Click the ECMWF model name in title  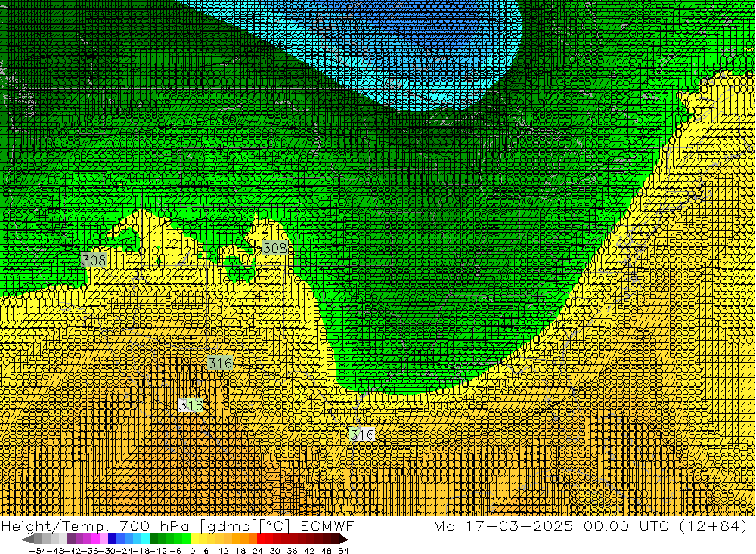(327, 525)
